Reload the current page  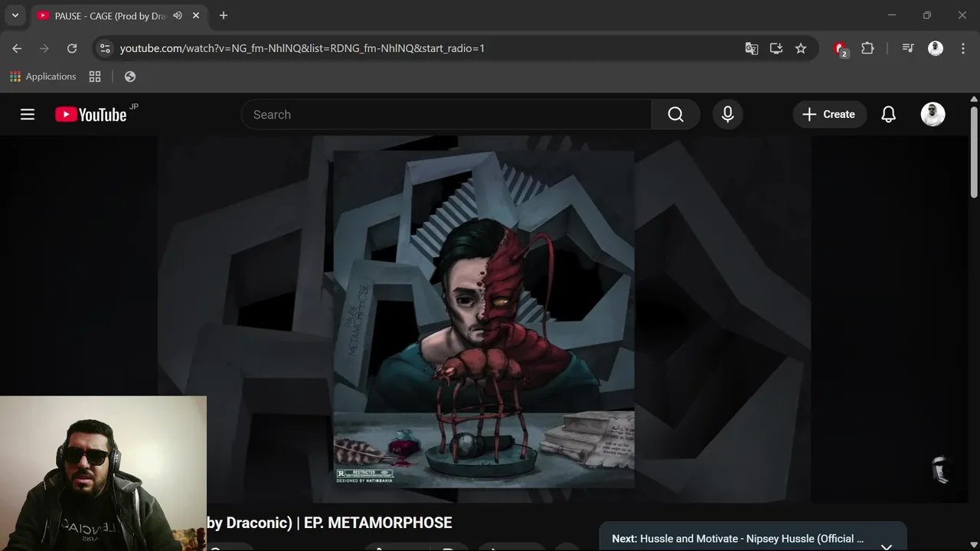[x=72, y=48]
